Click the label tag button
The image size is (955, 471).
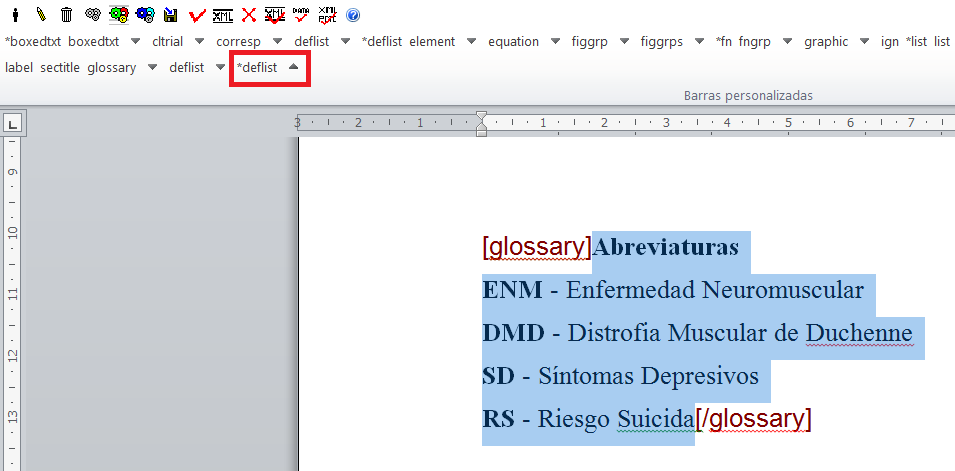point(19,68)
